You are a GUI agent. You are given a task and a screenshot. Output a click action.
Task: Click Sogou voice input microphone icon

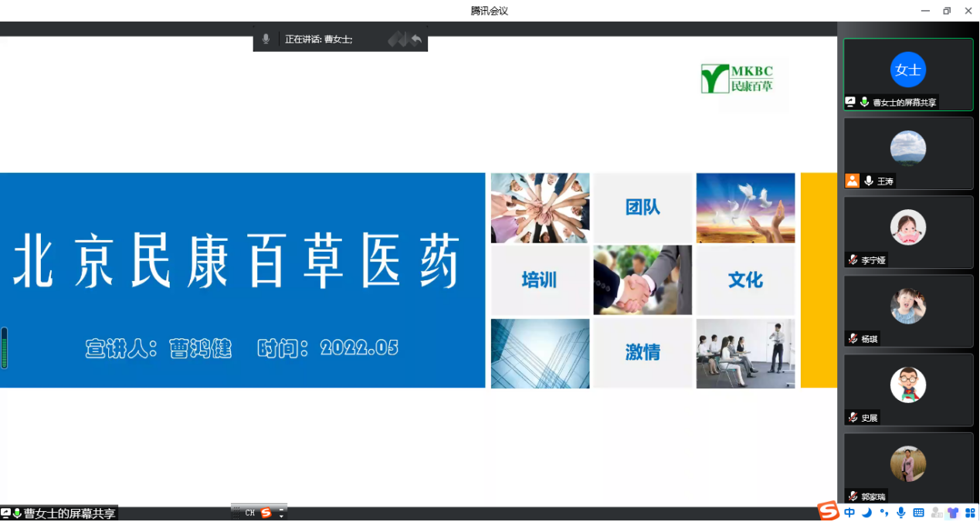900,513
